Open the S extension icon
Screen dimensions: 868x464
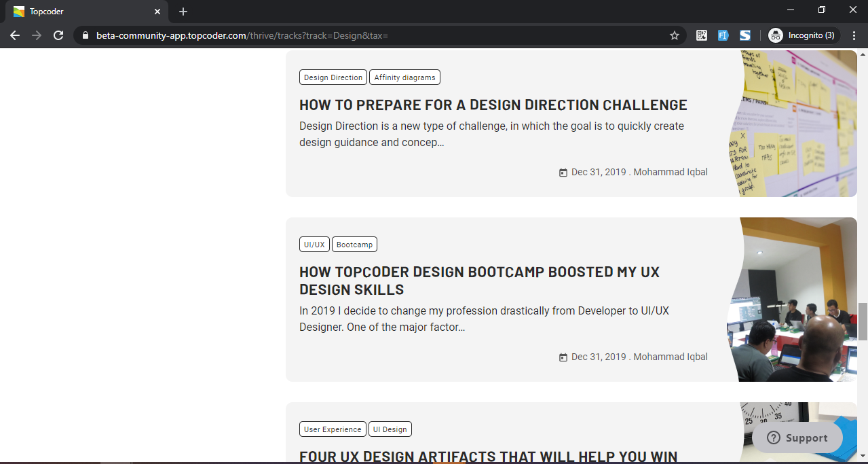(745, 35)
